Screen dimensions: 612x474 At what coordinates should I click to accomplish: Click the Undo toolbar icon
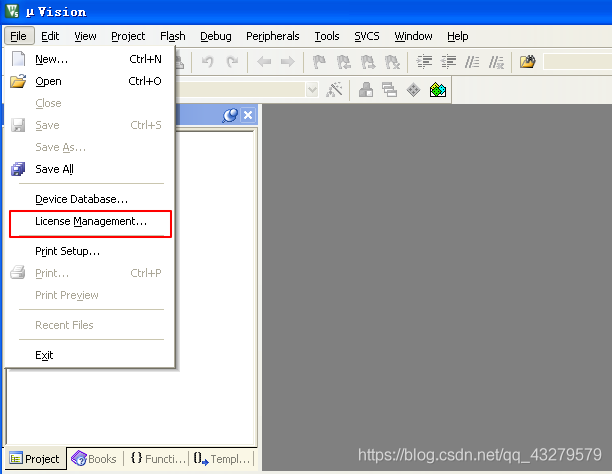click(x=208, y=62)
